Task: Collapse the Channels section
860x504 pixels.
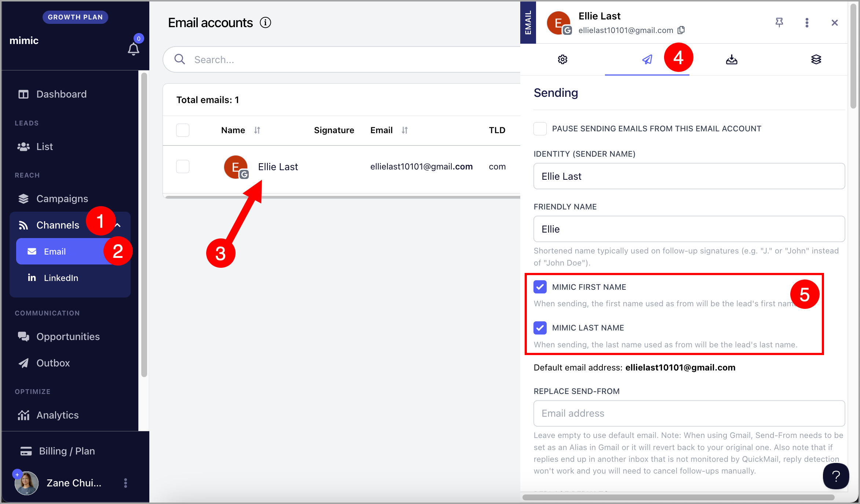Action: pyautogui.click(x=118, y=225)
